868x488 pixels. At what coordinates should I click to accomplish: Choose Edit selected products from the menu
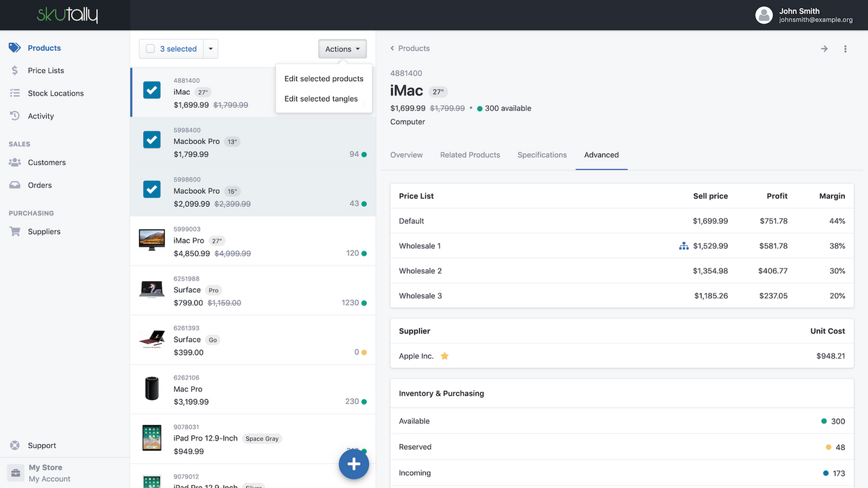(323, 79)
